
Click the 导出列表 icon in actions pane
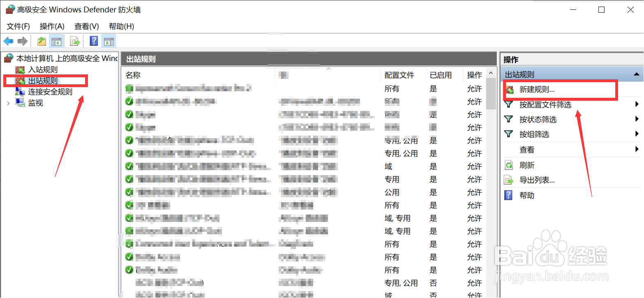(509, 180)
